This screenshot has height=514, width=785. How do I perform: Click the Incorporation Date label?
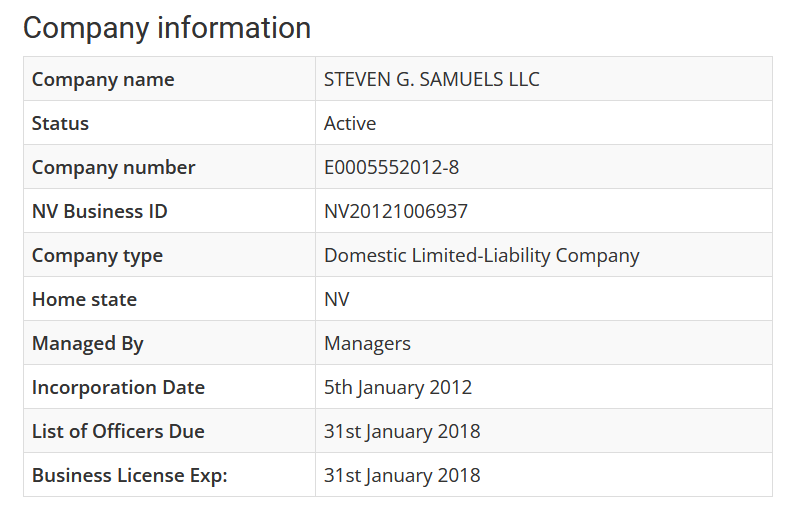click(118, 388)
